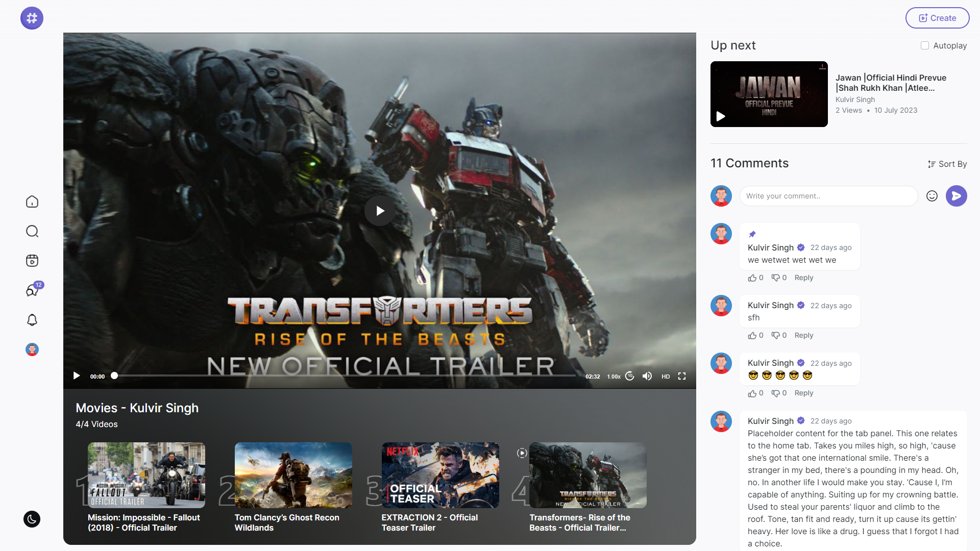Open Kulvir Singh avatar on the 'sfh' comment
This screenshot has height=551, width=980.
tap(721, 306)
